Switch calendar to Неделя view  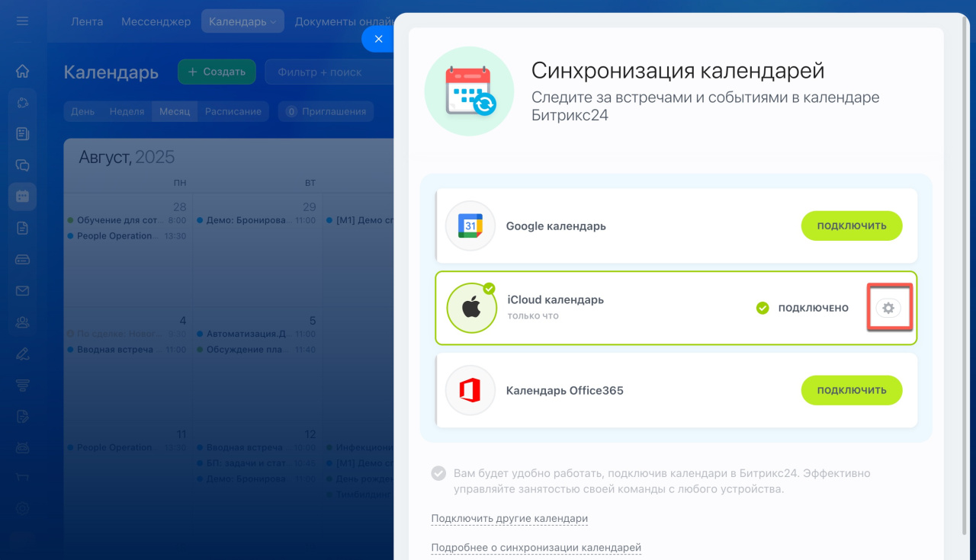coord(127,111)
